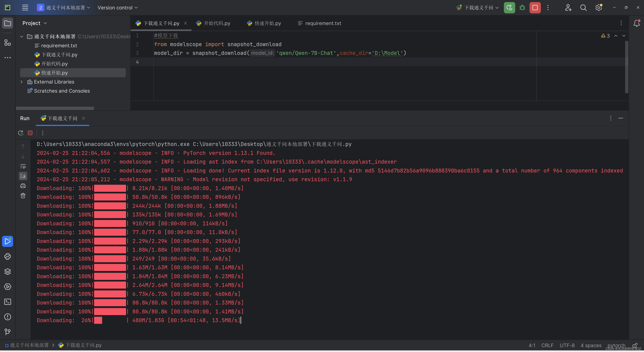Close 下载通义千问 run tab
Viewport: 644px width, 352px height.
pyautogui.click(x=84, y=118)
